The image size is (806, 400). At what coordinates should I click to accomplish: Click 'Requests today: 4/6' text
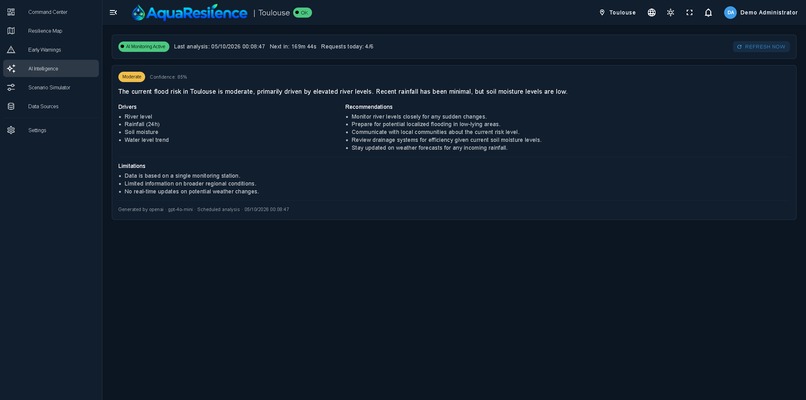pos(347,47)
